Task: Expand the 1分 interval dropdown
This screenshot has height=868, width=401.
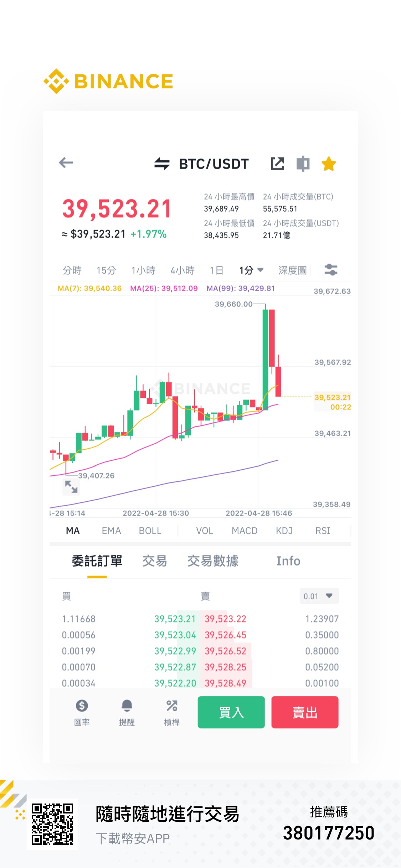Action: (x=251, y=270)
